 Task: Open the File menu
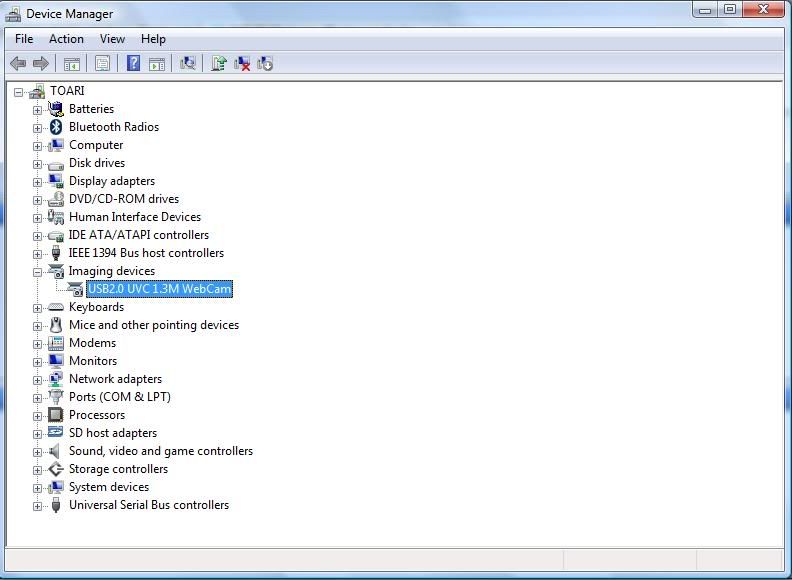[x=24, y=39]
